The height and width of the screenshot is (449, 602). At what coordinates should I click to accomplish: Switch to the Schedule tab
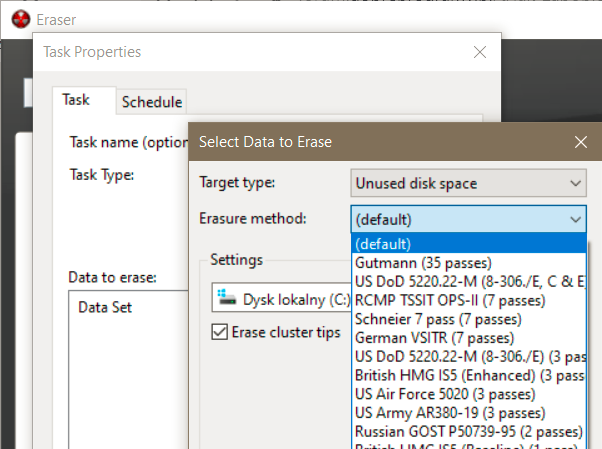coord(152,102)
